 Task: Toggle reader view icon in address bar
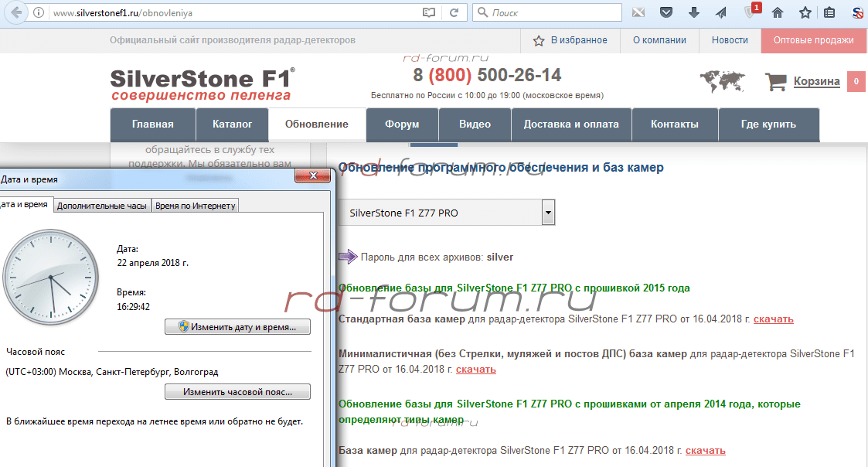point(428,12)
